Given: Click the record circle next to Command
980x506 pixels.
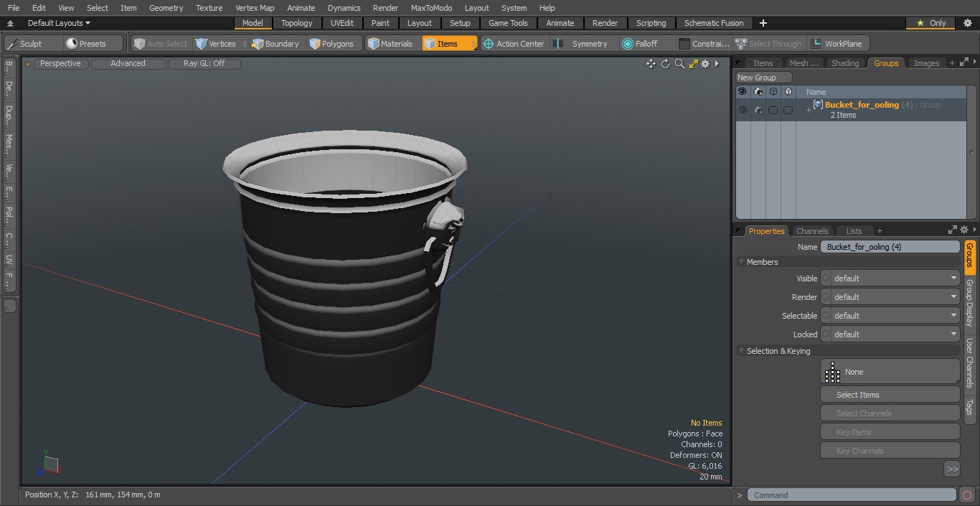Looking at the screenshot, I should (967, 495).
